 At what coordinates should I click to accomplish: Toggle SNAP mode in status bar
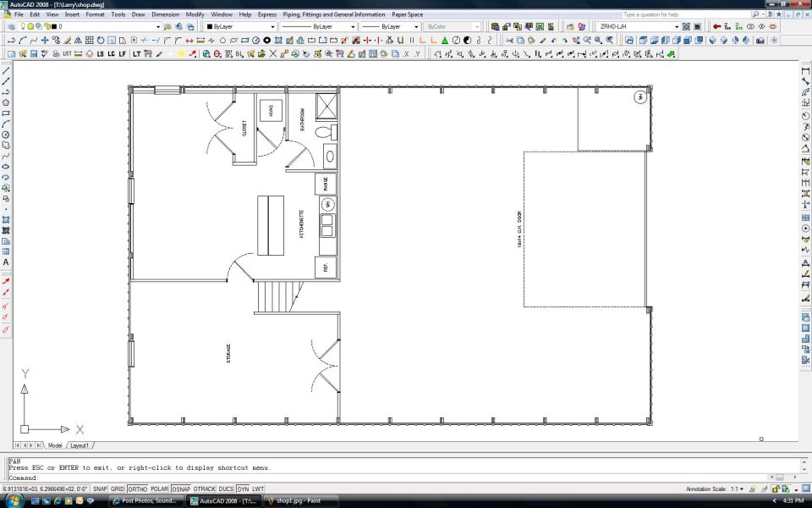point(100,489)
